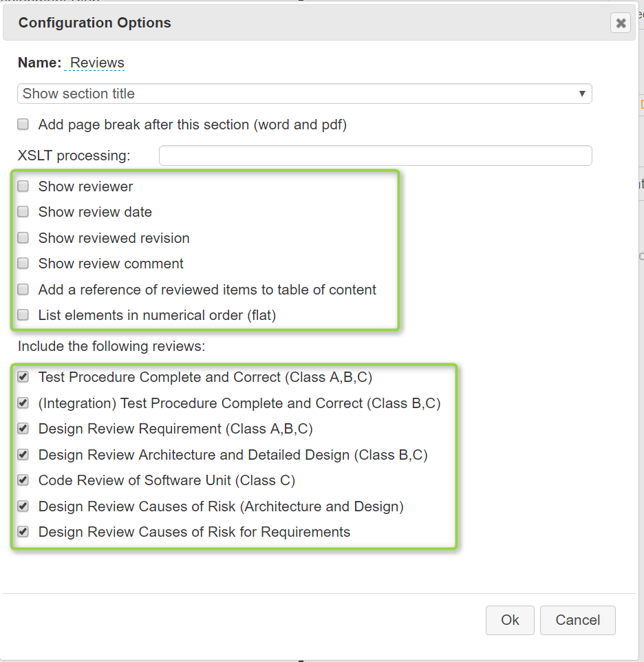Close the Configuration Options dialog with X
Image resolution: width=644 pixels, height=662 pixels.
(x=621, y=23)
